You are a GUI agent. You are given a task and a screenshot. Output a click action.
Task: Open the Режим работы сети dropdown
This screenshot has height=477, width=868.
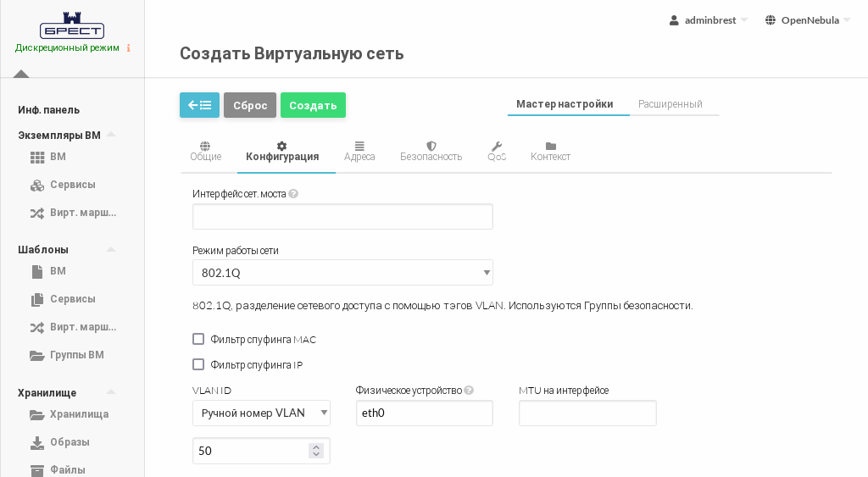pyautogui.click(x=342, y=273)
